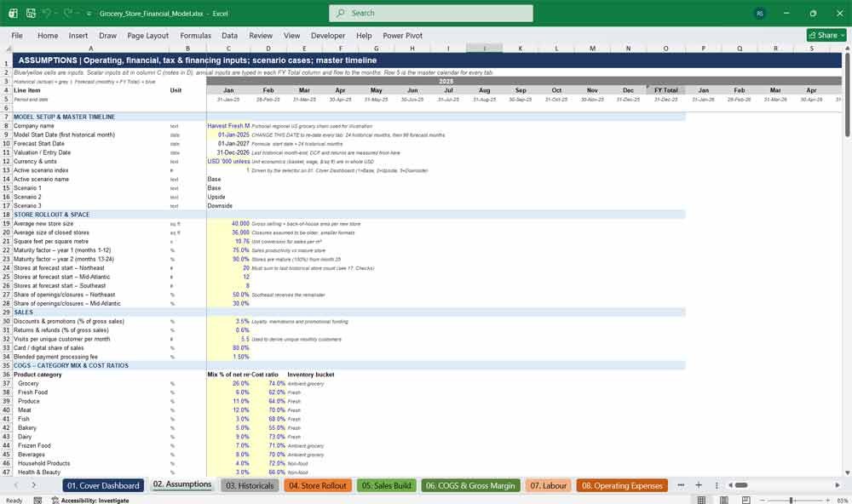852x504 pixels.
Task: Open the Help ribbon tab
Action: click(x=364, y=35)
